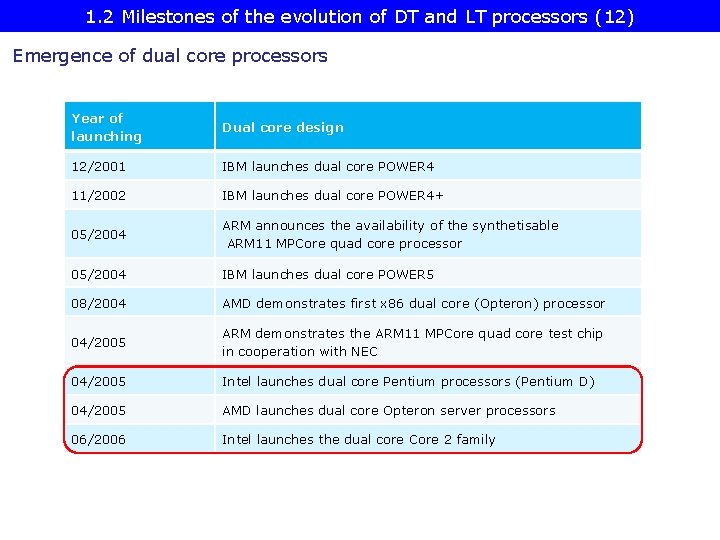720x540 pixels.
Task: Click 'ARM announces the availability of the synthetisable' text
Action: pyautogui.click(x=390, y=225)
